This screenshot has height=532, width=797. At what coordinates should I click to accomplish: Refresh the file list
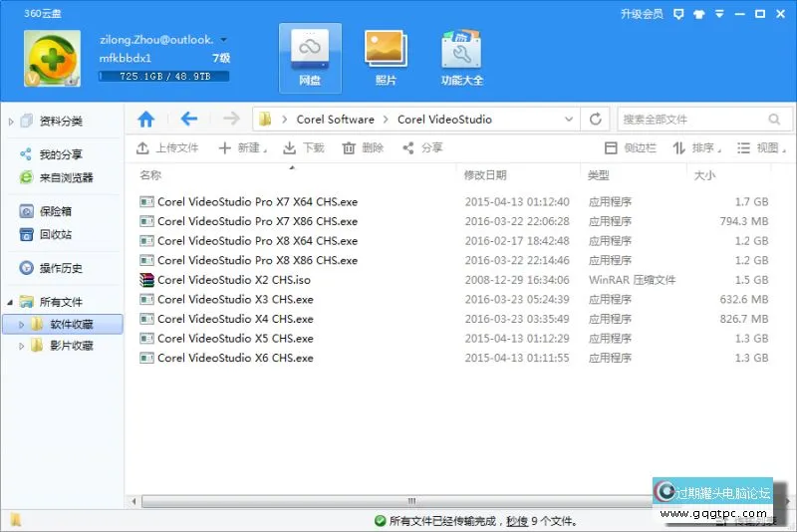pyautogui.click(x=596, y=119)
